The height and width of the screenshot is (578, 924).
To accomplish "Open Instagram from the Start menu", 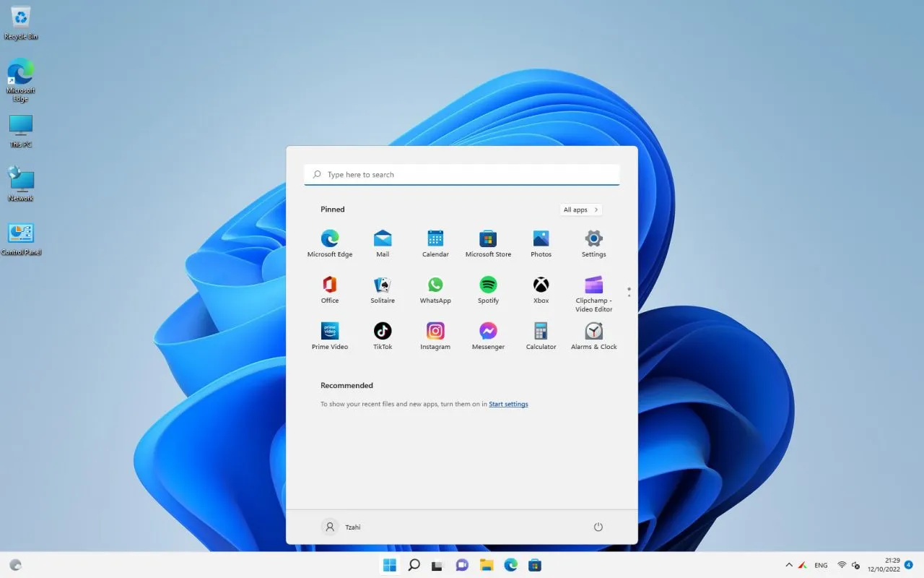I will [x=435, y=331].
